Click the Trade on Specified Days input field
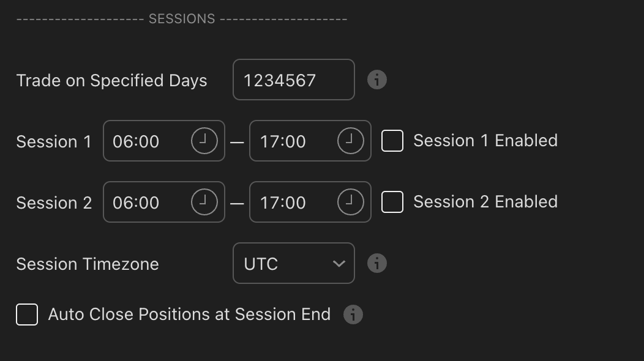 (x=293, y=80)
